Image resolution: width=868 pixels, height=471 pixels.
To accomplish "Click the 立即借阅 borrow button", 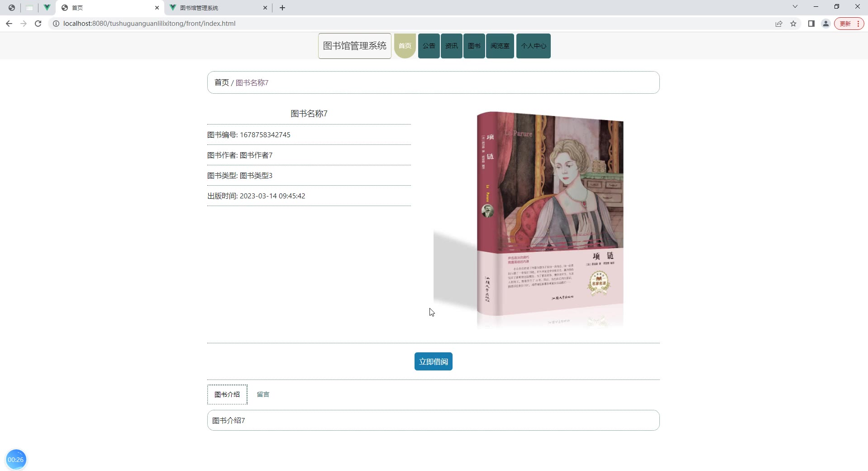I will point(434,361).
